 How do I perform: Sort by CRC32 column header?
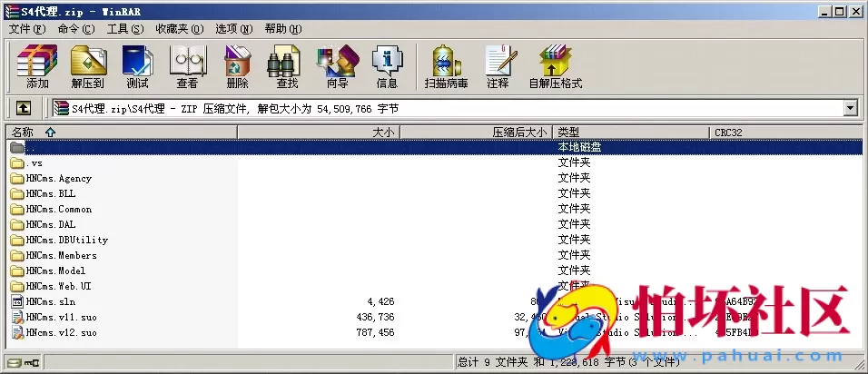tap(786, 133)
